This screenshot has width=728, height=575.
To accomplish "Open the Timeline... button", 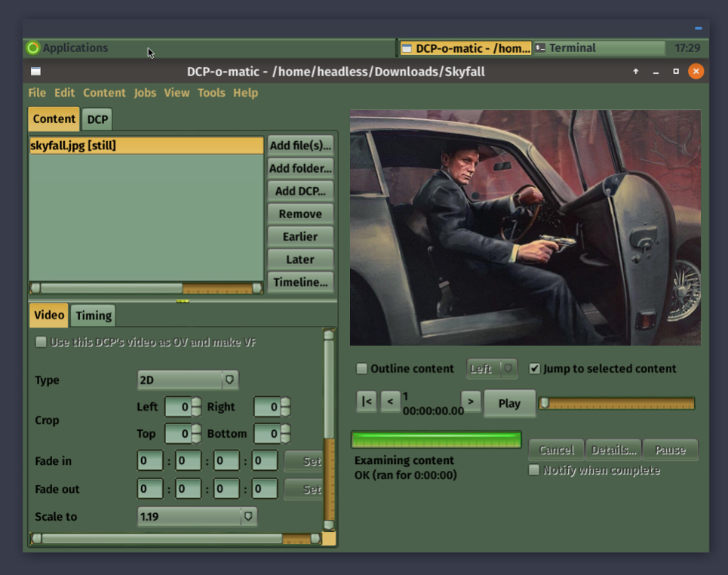I will (x=300, y=282).
